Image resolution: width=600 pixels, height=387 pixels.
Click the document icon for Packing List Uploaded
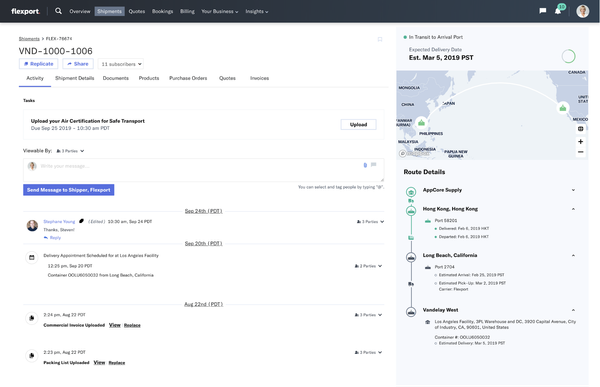click(32, 355)
